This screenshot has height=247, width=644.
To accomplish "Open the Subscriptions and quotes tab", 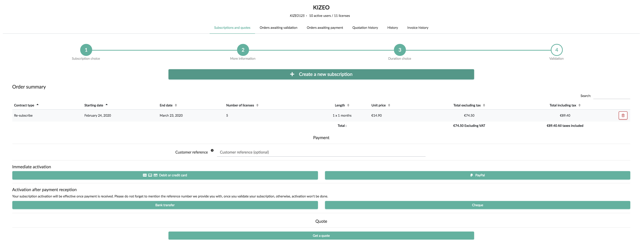I will (x=232, y=28).
